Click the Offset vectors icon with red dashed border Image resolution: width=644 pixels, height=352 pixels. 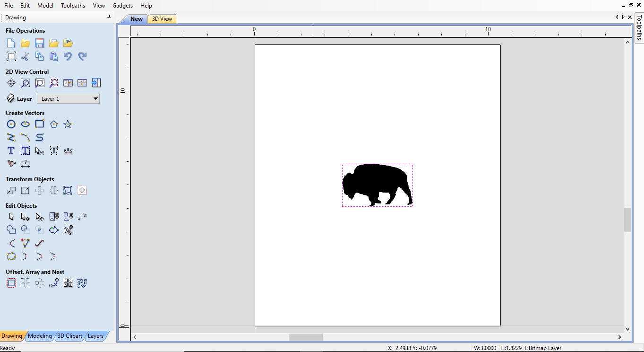coord(11,283)
